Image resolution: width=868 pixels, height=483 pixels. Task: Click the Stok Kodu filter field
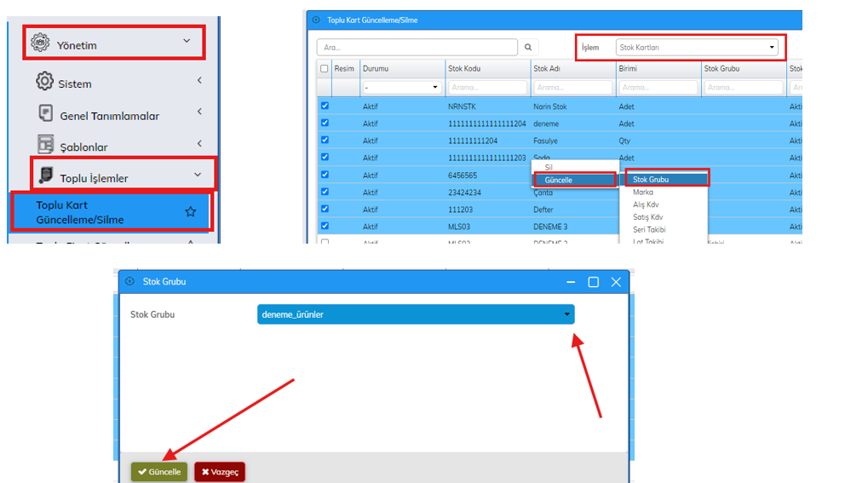pos(486,87)
